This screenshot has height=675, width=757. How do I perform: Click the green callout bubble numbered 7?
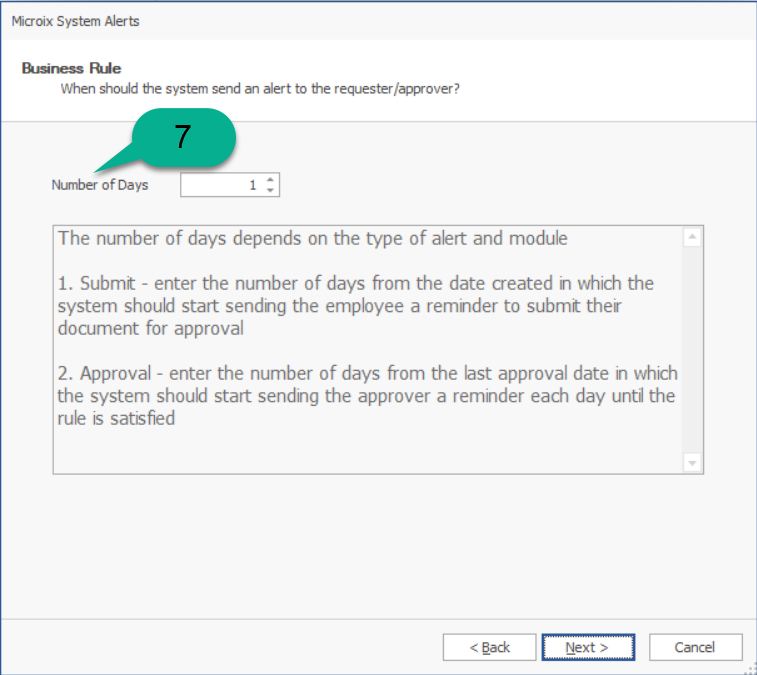pyautogui.click(x=182, y=138)
